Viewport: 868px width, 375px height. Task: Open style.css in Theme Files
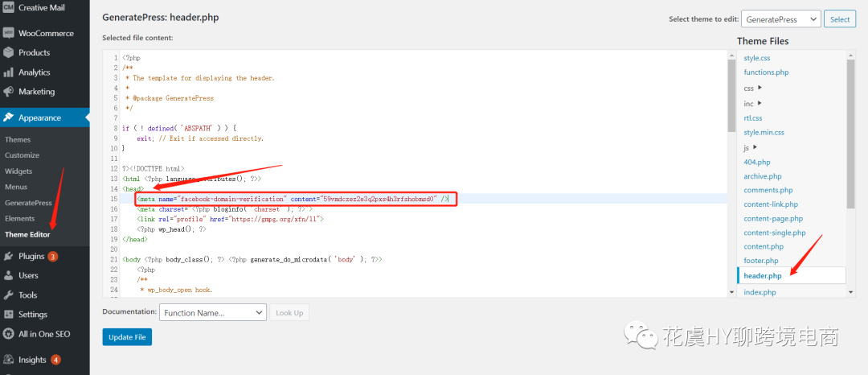point(757,58)
